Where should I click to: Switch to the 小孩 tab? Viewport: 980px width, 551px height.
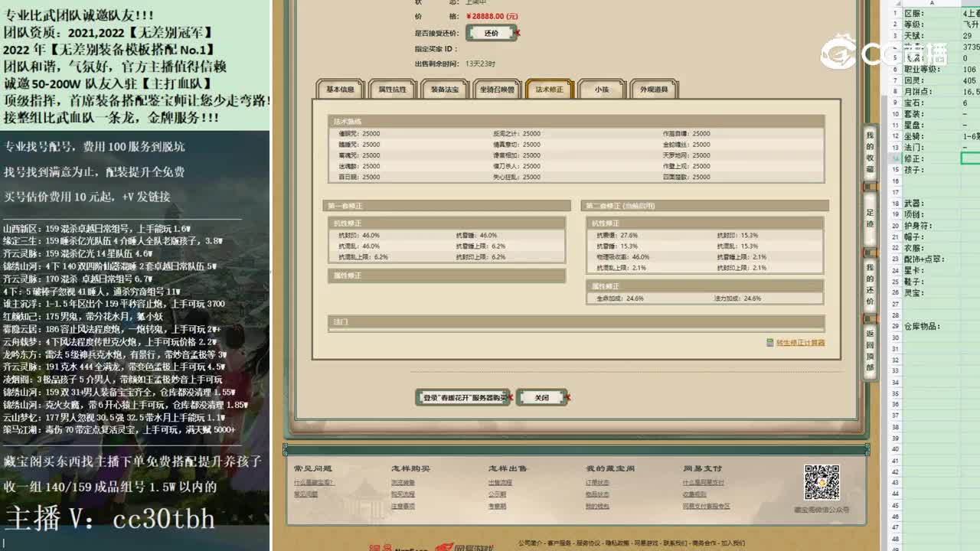(x=601, y=90)
